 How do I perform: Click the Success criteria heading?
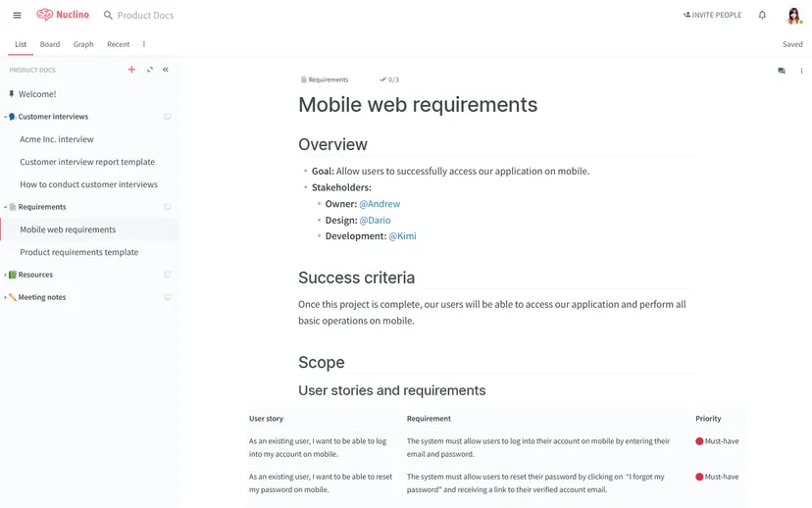tap(356, 279)
